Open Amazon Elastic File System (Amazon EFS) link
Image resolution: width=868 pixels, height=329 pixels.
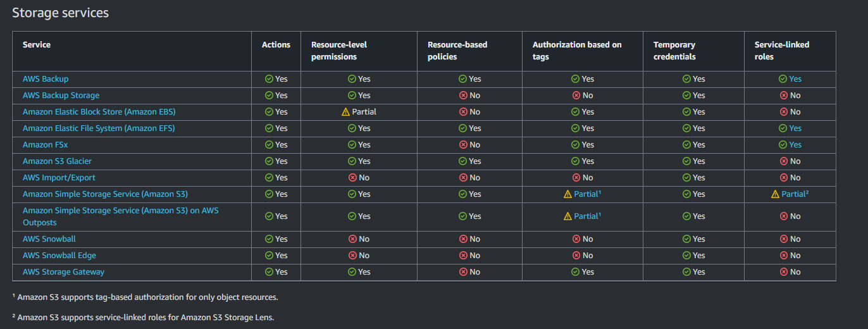click(99, 128)
